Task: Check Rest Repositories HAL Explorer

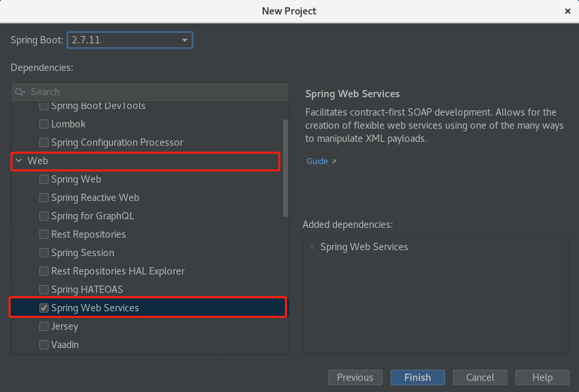Action: pos(44,271)
